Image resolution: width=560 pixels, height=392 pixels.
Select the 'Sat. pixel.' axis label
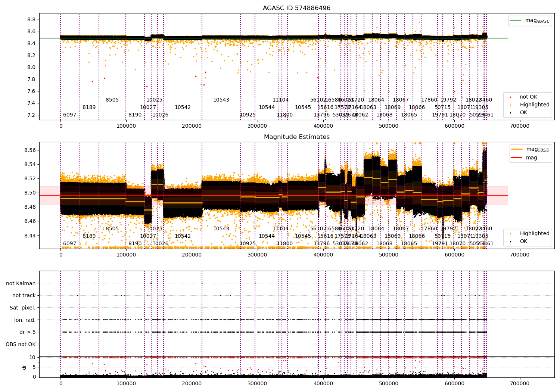pyautogui.click(x=23, y=308)
